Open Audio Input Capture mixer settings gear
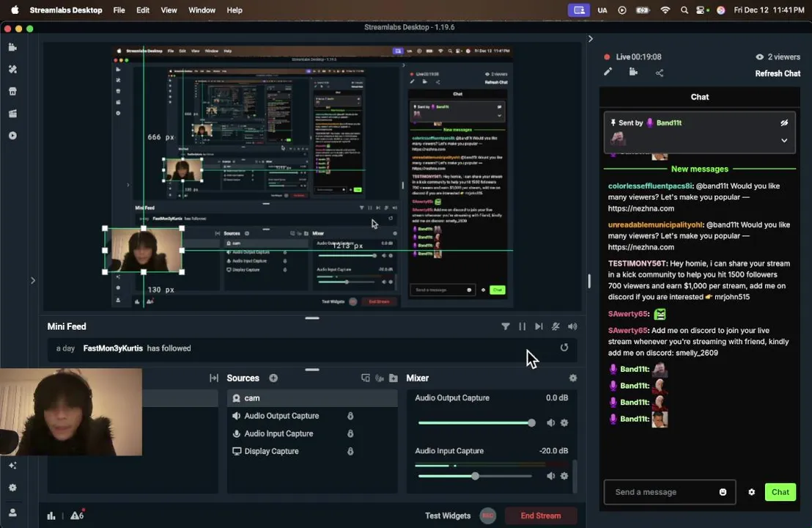 click(564, 476)
